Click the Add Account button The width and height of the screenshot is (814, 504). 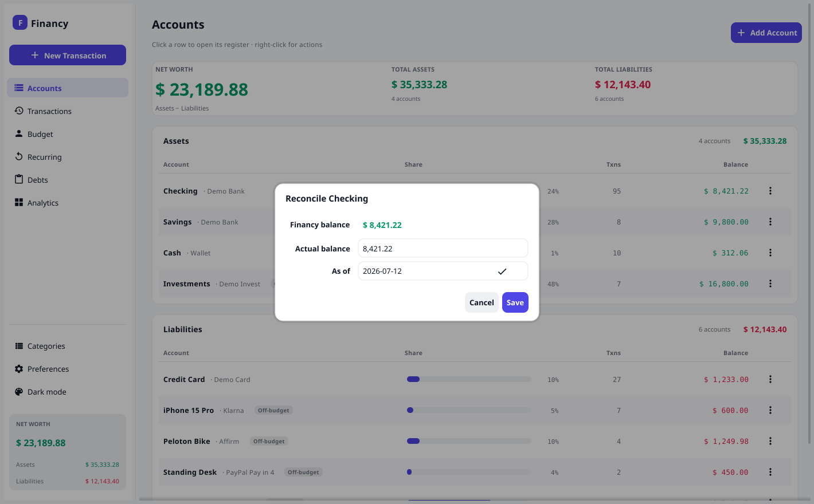766,33
